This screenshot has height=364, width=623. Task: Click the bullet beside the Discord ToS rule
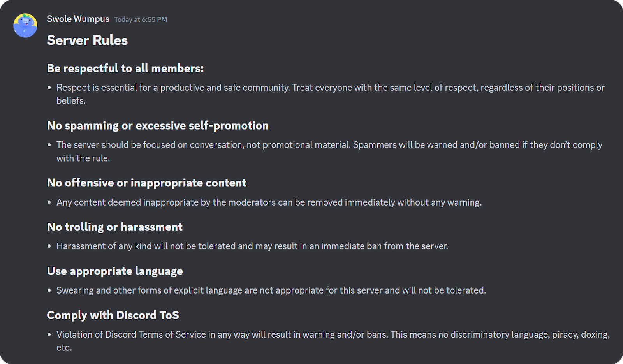49,334
